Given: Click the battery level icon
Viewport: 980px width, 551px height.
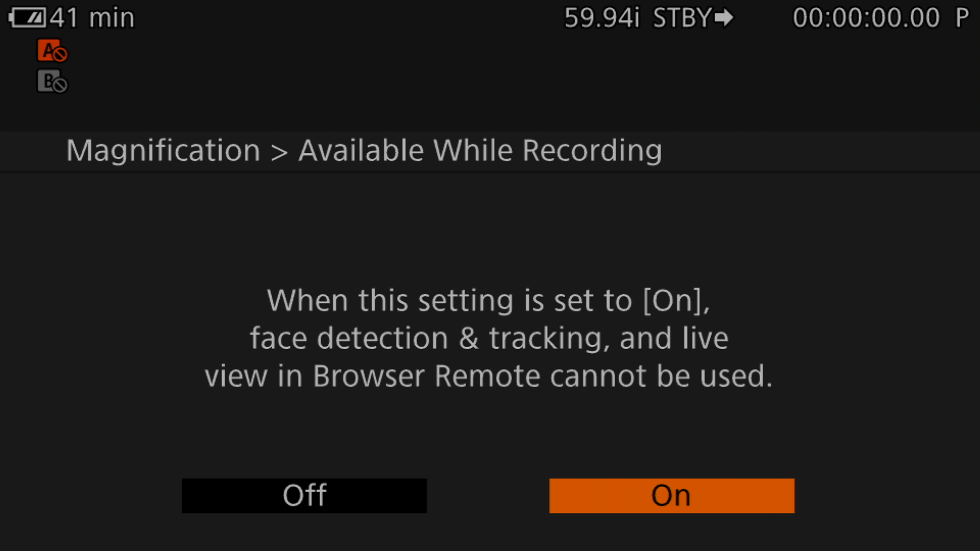Looking at the screenshot, I should [28, 18].
